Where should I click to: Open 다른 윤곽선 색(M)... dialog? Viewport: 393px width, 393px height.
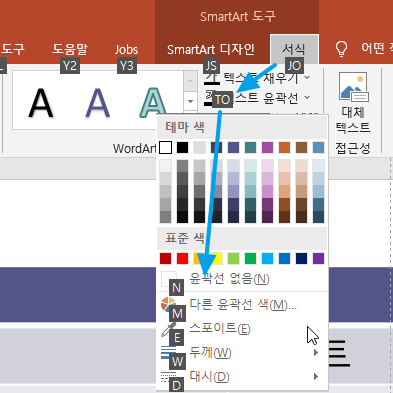[242, 304]
